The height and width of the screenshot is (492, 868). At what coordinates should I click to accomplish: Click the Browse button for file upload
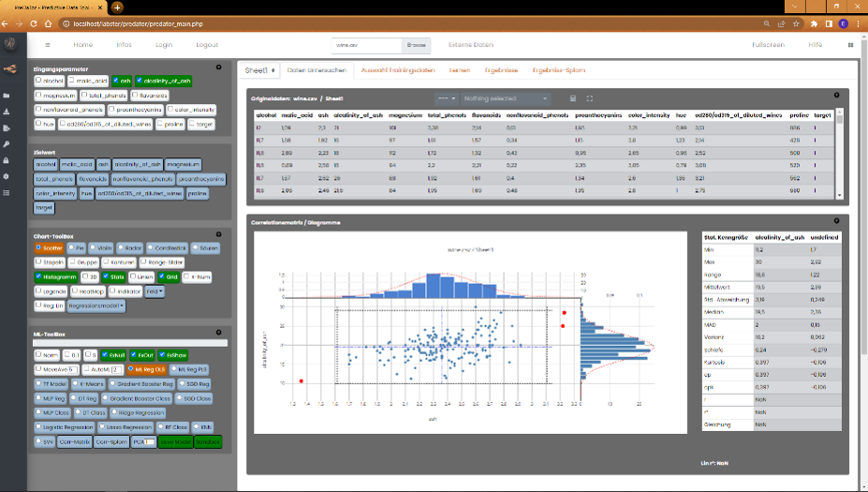(416, 45)
